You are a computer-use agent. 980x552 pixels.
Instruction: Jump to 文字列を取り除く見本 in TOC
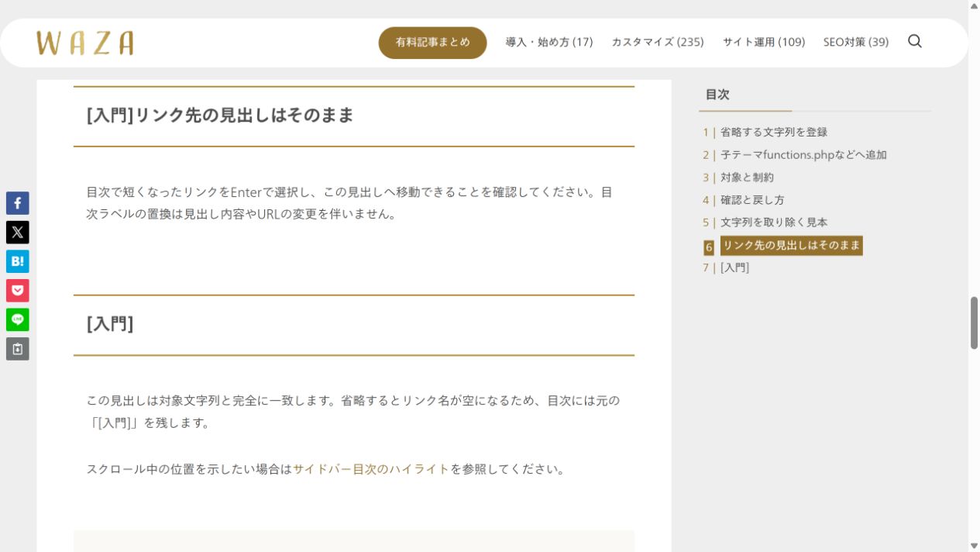coord(774,223)
